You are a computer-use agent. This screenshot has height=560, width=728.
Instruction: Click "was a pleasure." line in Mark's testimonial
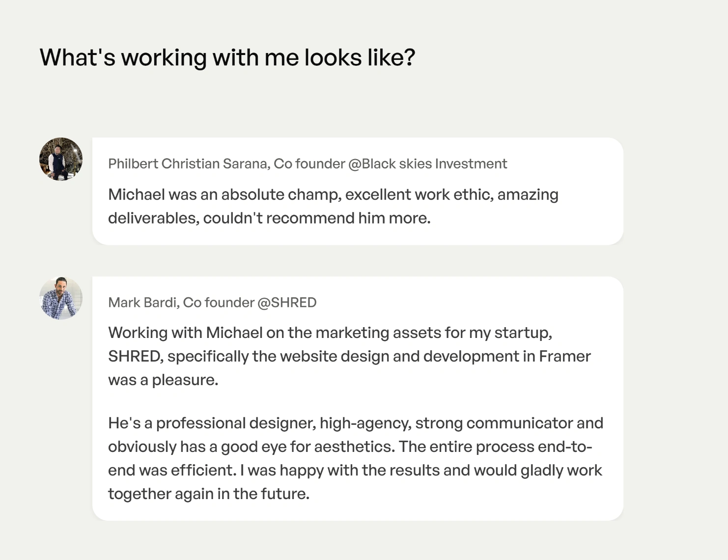163,380
